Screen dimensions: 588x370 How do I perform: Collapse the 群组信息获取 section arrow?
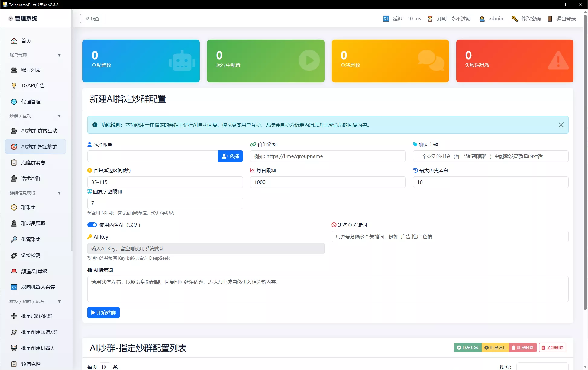[59, 193]
